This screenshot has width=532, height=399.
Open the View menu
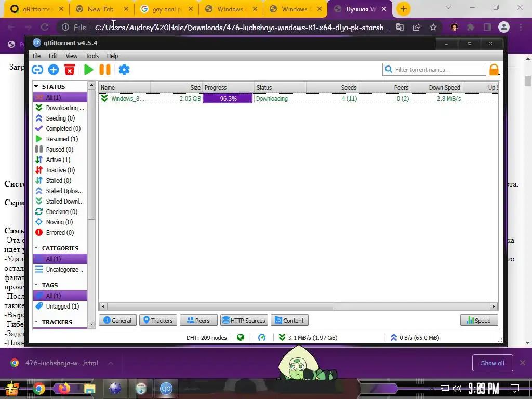tap(72, 56)
